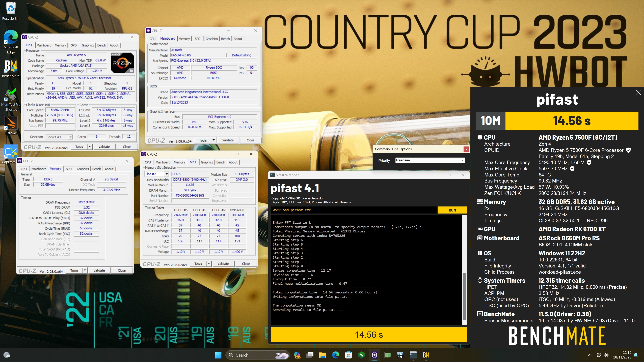Switch to the console window taskbar icon
The height and width of the screenshot is (362, 644).
(x=413, y=355)
